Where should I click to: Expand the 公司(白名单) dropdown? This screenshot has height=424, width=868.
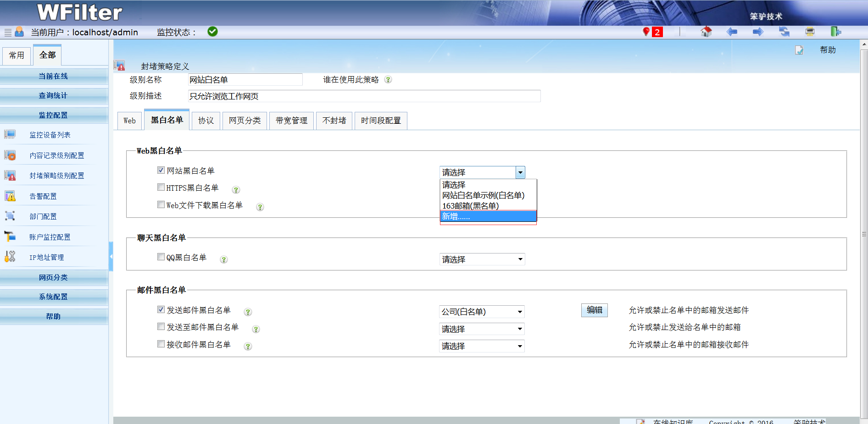click(x=482, y=312)
